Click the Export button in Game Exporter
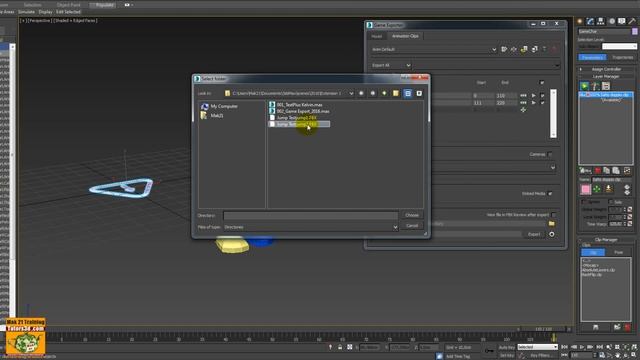The image size is (640, 360). (533, 234)
